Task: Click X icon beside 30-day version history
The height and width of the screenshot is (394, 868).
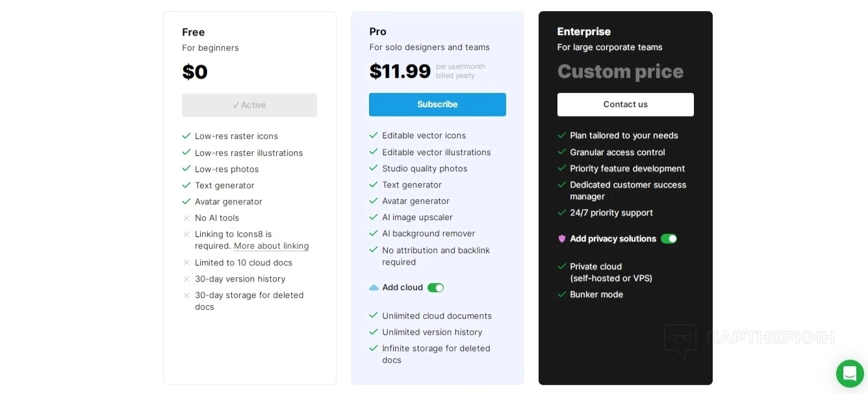Action: [186, 279]
